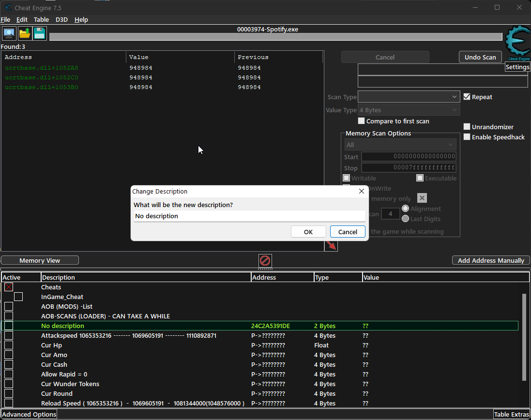The image size is (531, 420).
Task: Confirm the new description with OK
Action: [x=308, y=231]
